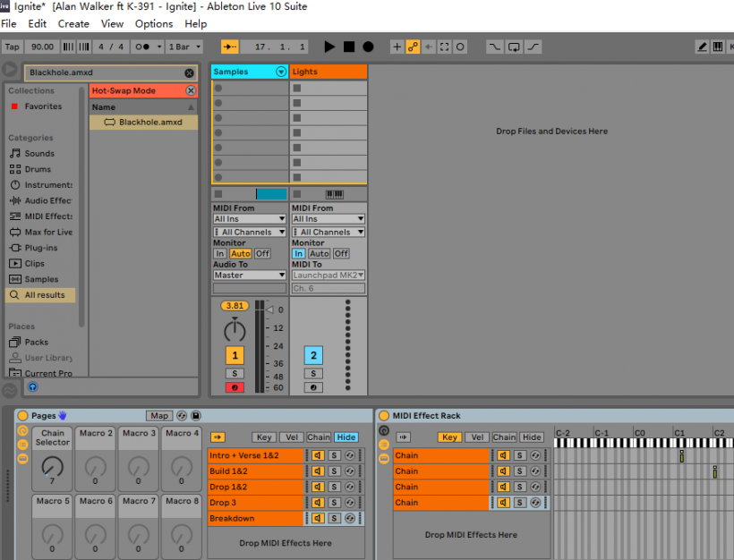Viewport: 734px width, 560px height.
Task: Open the Max for Live category
Action: tap(48, 232)
